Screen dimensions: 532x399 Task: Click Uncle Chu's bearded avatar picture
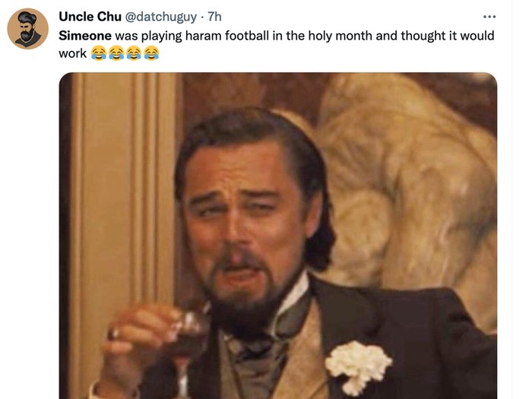[28, 30]
